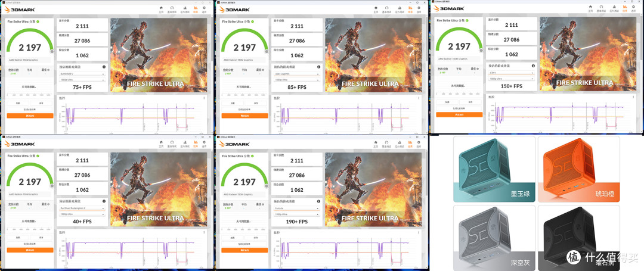Open Stress Test icon in Battlefield V window

(184, 9)
